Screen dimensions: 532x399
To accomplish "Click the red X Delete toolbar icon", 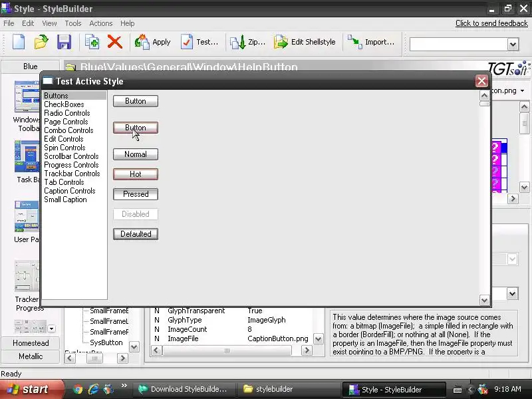I will pyautogui.click(x=114, y=42).
